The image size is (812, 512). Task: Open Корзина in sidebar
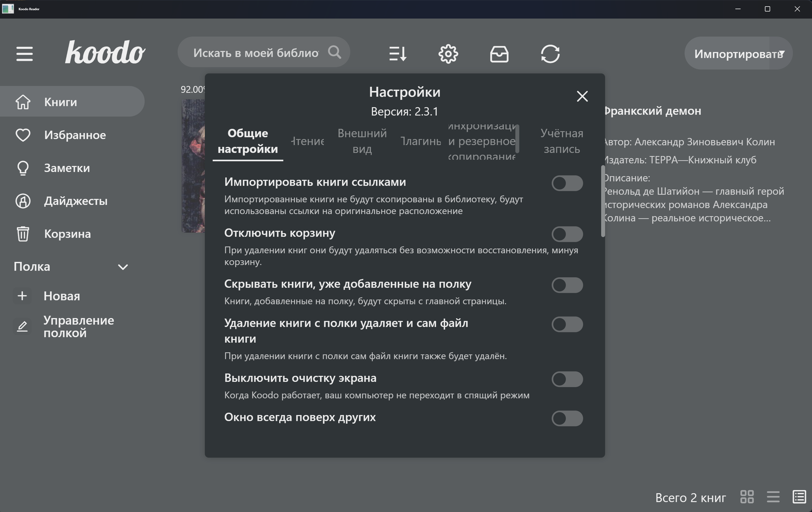pos(72,234)
